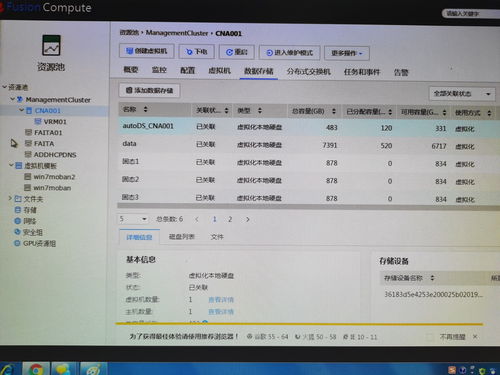Open the 全部关联状态 filter dropdown
Image resolution: width=500 pixels, height=375 pixels.
click(462, 94)
